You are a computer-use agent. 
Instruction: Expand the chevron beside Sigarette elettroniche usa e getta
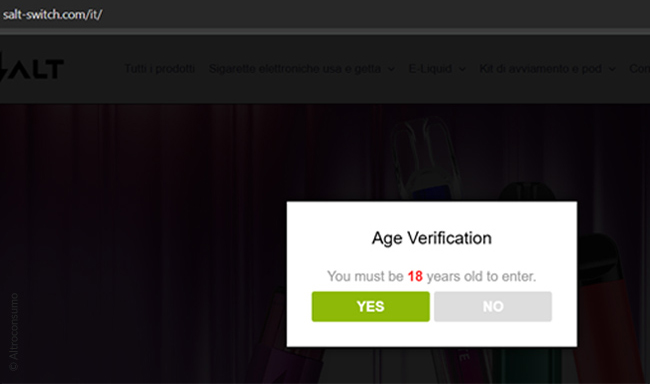pos(391,69)
